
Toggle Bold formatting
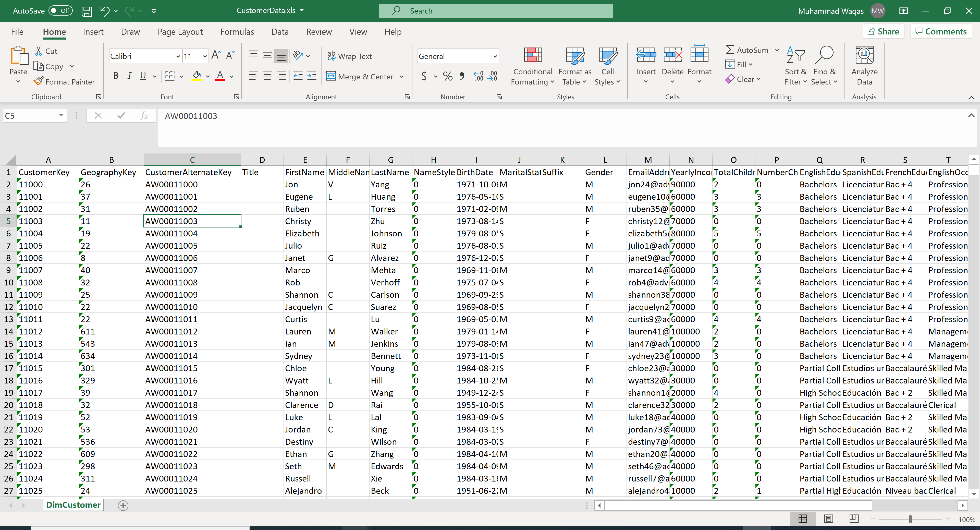pyautogui.click(x=116, y=76)
